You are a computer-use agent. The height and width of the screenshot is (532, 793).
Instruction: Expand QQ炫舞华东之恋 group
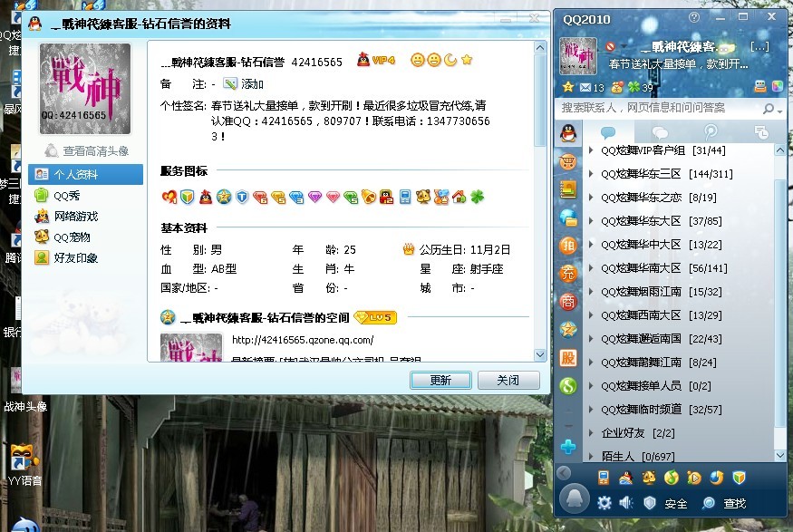tap(591, 198)
